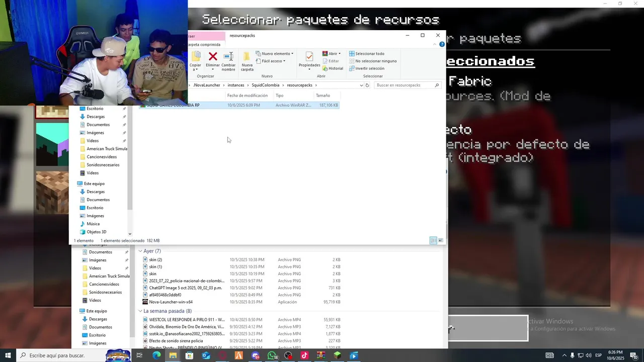
Task: Switch to details view layout icon
Action: pos(433,240)
